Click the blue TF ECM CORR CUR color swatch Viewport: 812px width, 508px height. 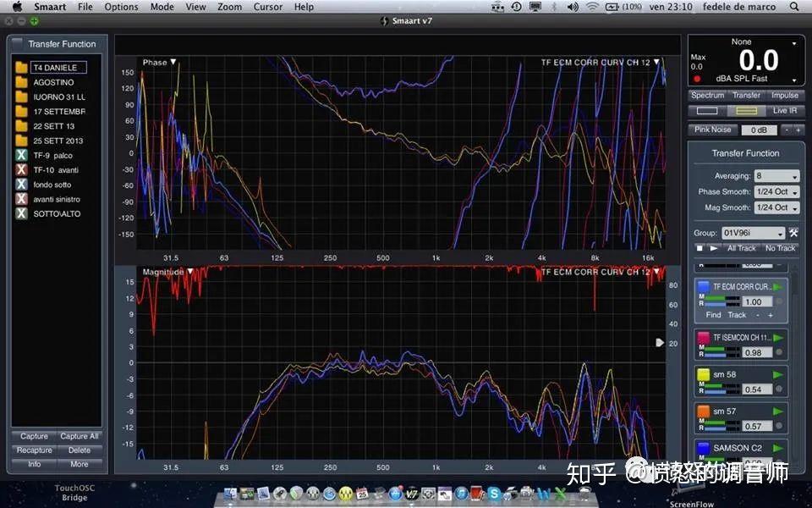[x=703, y=287]
